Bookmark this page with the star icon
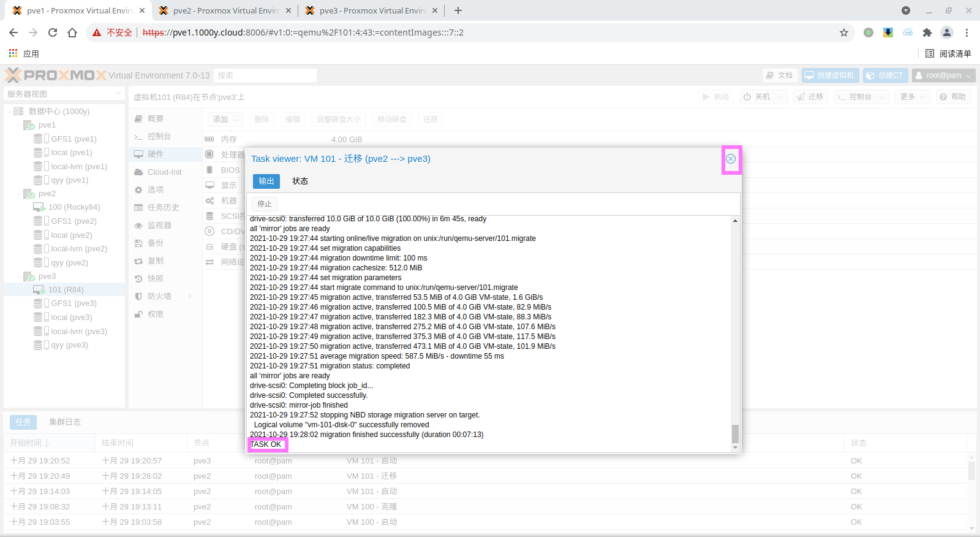 844,32
